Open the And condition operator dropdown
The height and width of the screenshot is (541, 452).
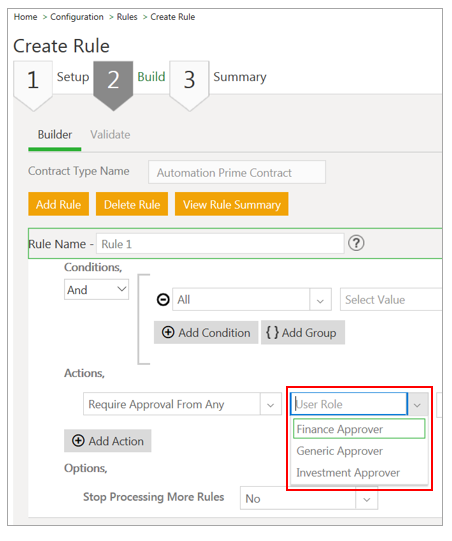click(x=96, y=289)
